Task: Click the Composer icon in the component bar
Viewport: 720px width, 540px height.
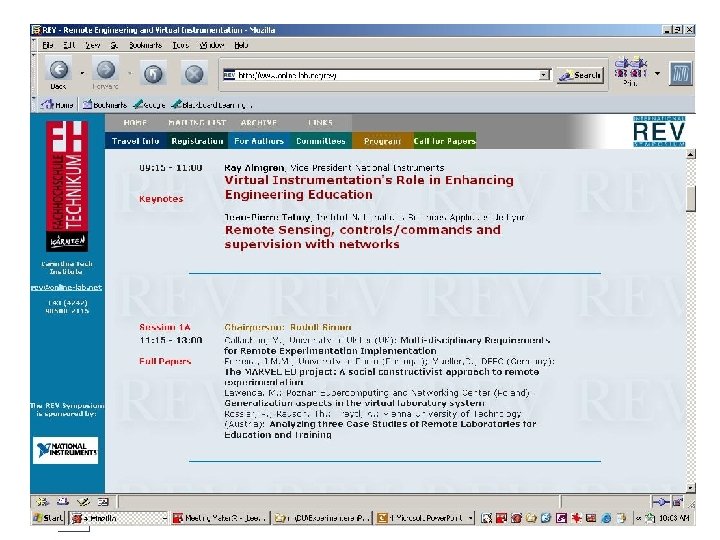Action: point(83,502)
